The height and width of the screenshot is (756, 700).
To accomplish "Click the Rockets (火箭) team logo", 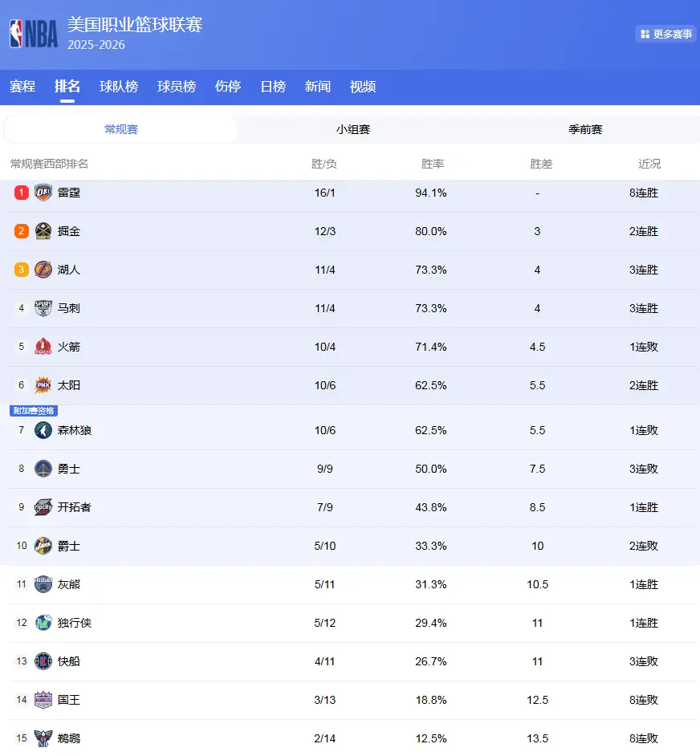I will click(43, 347).
